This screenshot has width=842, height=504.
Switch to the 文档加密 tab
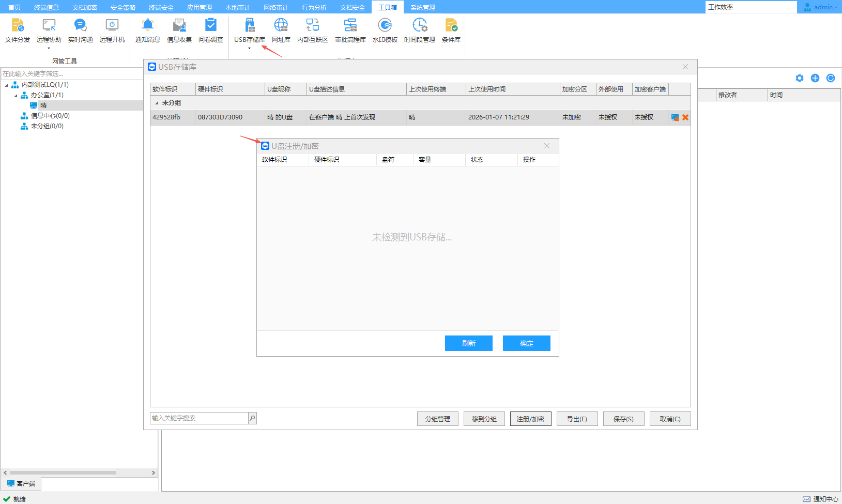85,7
